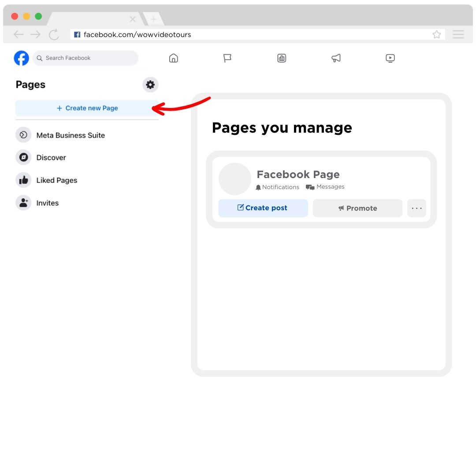Click the Facebook Page profile picture
This screenshot has width=476, height=476.
point(235,179)
